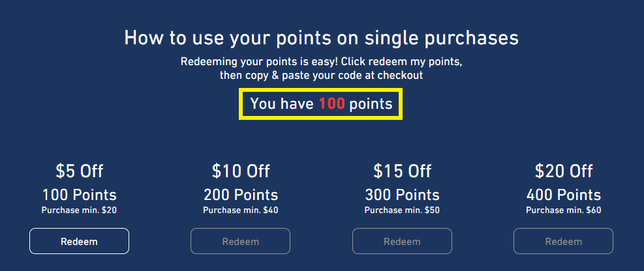
Task: Redeem the $5 Off reward
Action: click(x=79, y=242)
